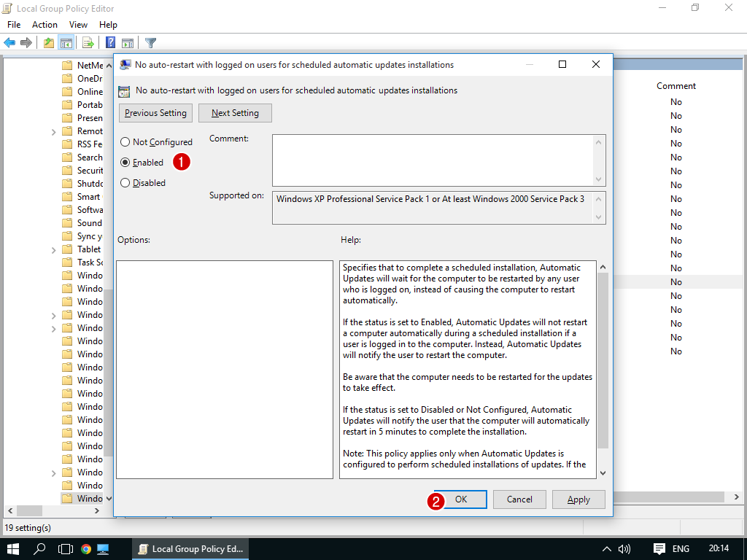The image size is (747, 560).
Task: Apply the policy setting changes
Action: 578,499
